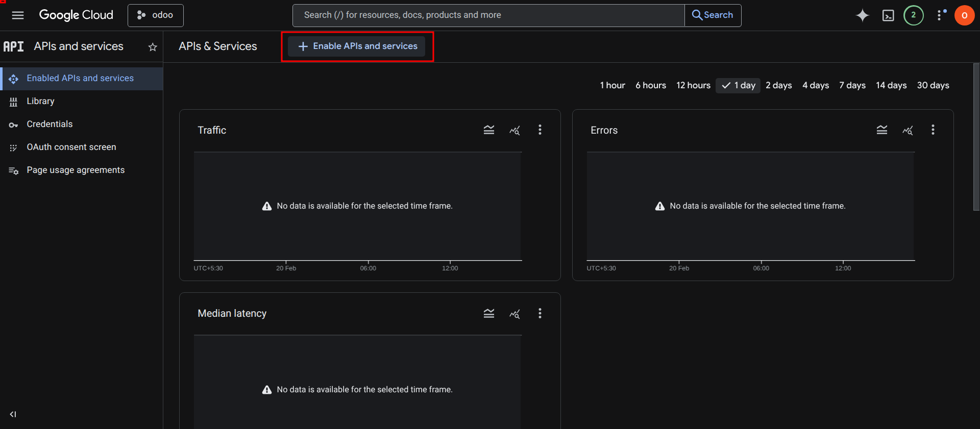
Task: Open Traffic chart more options menu
Action: [540, 130]
